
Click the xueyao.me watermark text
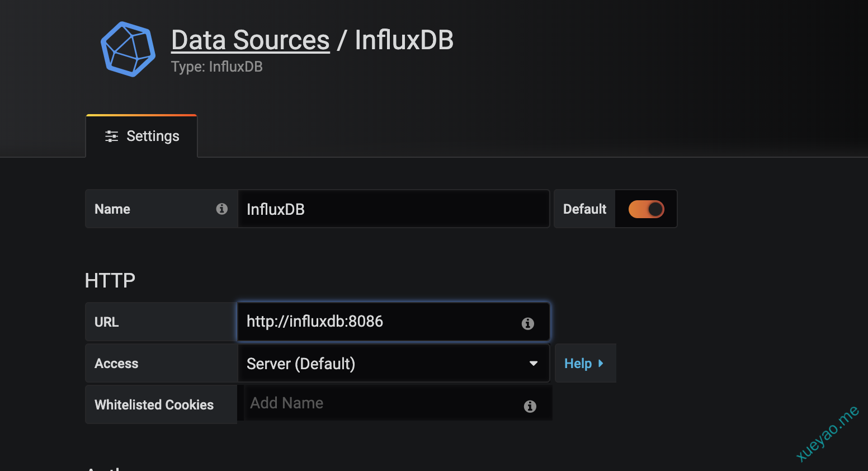(x=827, y=434)
